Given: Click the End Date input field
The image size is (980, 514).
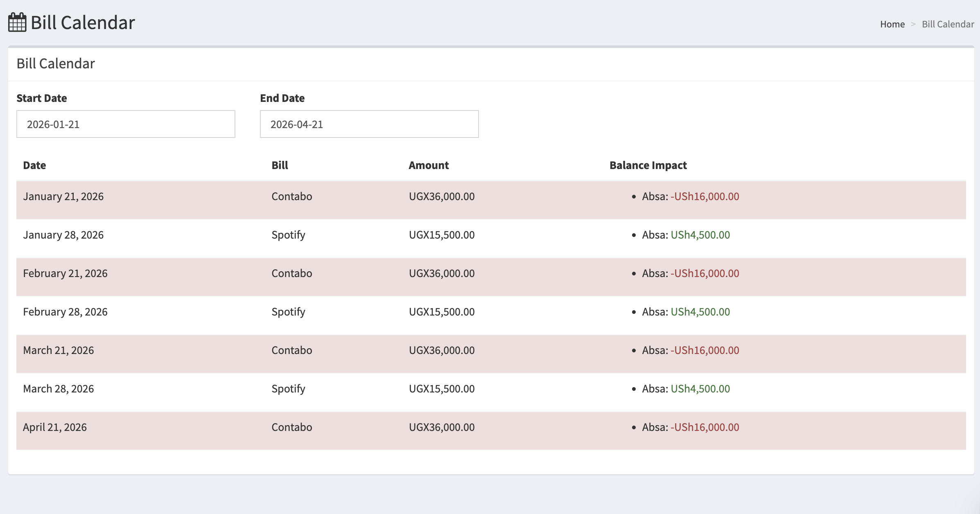Looking at the screenshot, I should click(368, 124).
